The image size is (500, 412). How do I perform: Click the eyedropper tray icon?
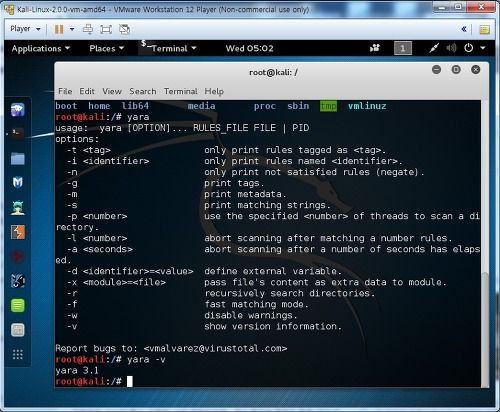[x=434, y=48]
